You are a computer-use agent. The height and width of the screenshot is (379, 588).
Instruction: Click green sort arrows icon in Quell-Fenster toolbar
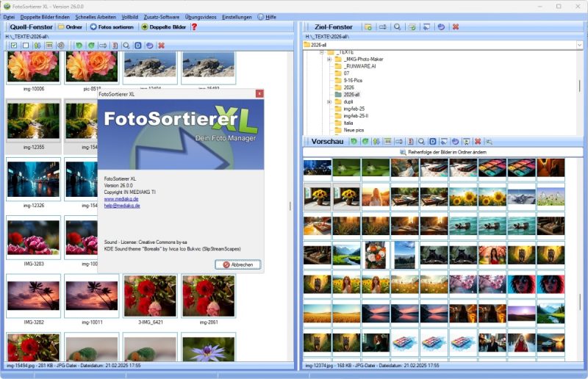(37, 46)
